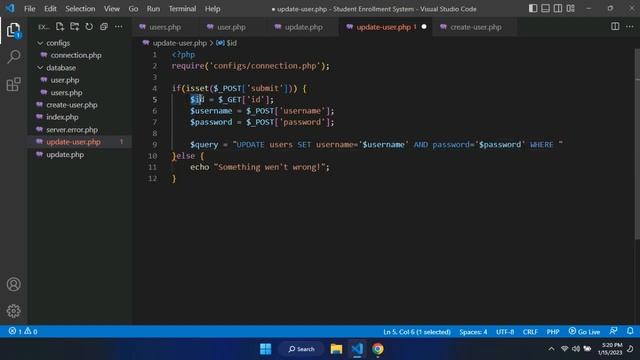640x360 pixels.
Task: Open user.php in database folder
Action: [65, 80]
